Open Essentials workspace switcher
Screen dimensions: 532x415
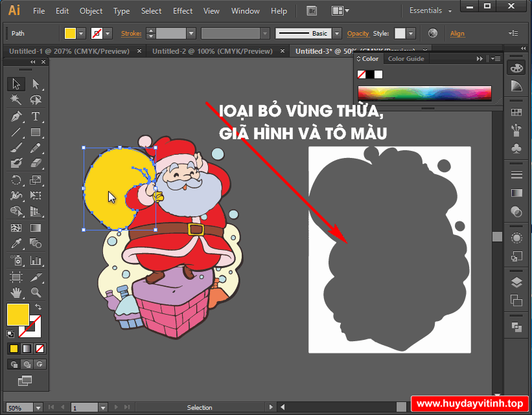pos(430,11)
